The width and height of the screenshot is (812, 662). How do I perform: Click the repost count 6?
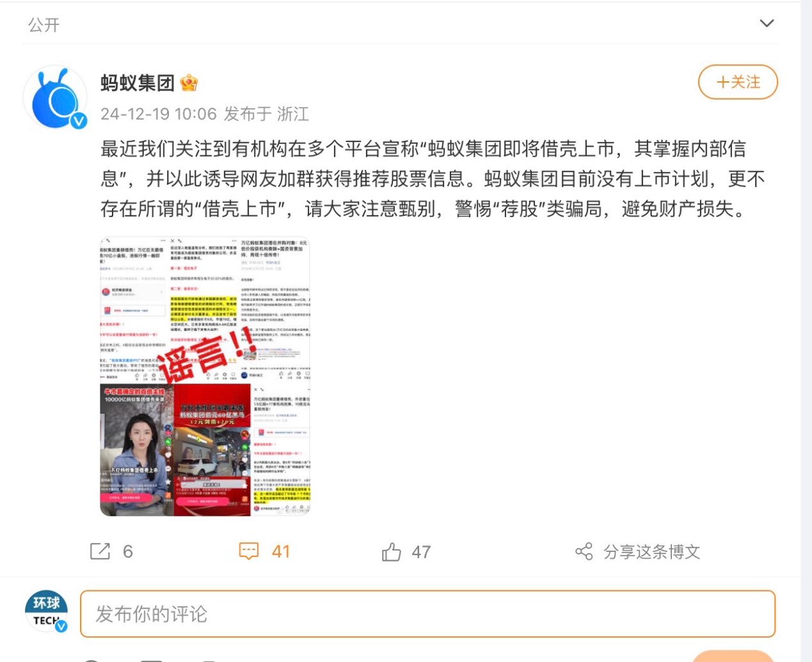[x=128, y=552]
